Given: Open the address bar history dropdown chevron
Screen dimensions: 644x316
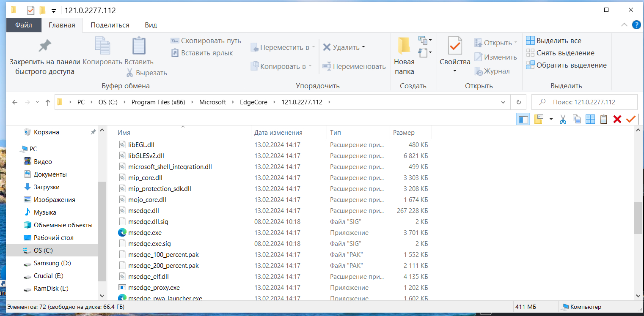Looking at the screenshot, I should (503, 102).
